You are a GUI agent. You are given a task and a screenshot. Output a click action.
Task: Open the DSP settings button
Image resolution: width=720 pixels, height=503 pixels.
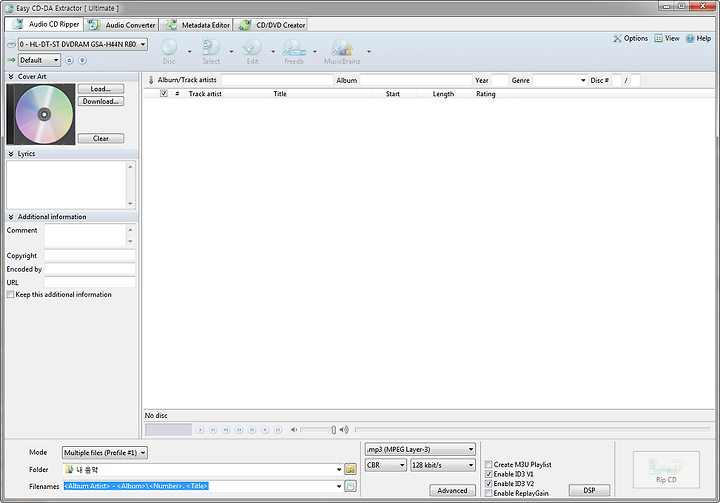[589, 490]
